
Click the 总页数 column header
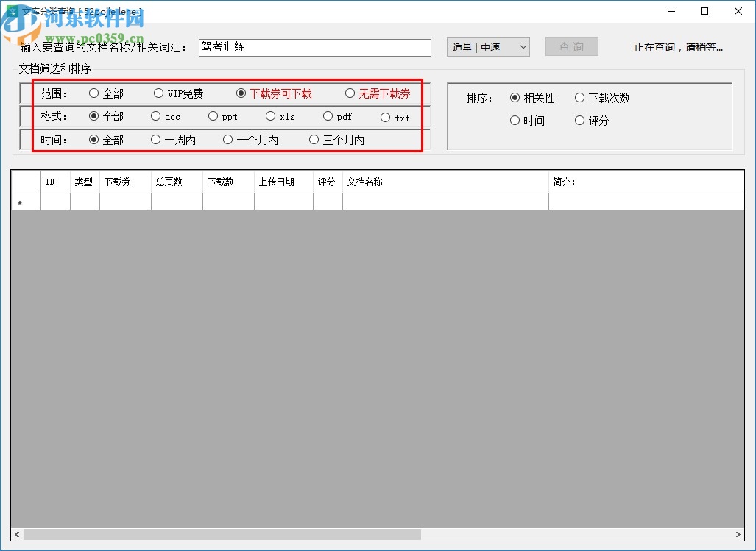pos(177,182)
